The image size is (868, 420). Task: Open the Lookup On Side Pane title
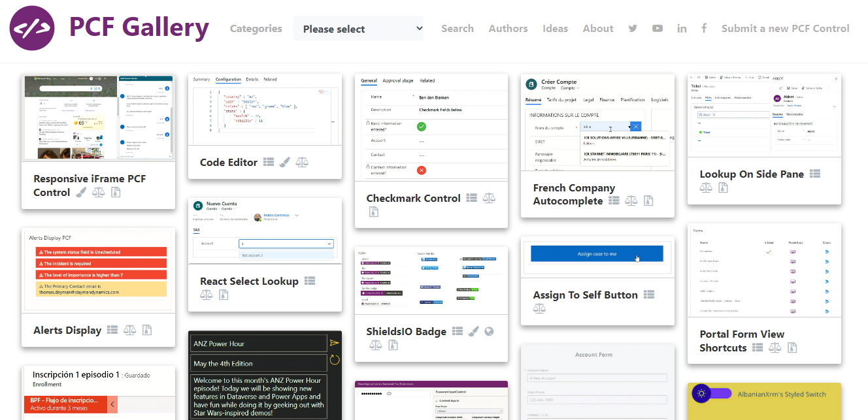click(752, 174)
